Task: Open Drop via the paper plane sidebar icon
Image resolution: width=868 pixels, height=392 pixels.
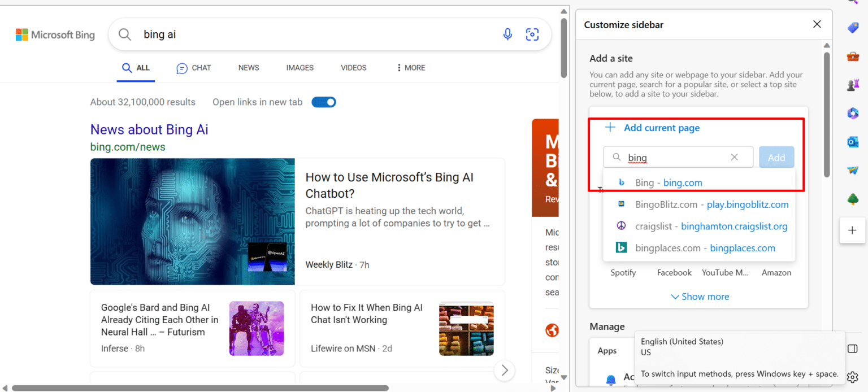Action: pos(853,170)
